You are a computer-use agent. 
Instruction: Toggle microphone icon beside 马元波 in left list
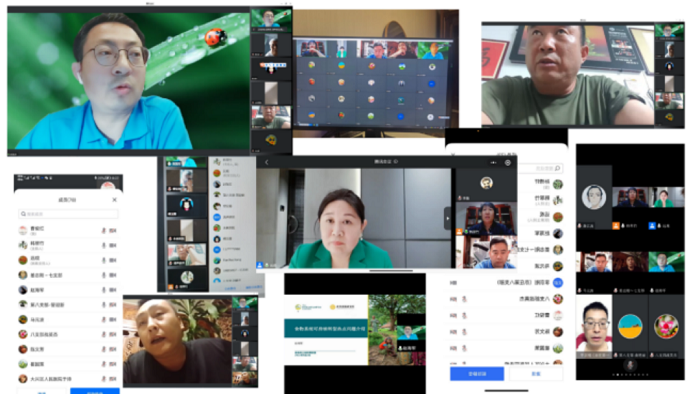(x=104, y=319)
